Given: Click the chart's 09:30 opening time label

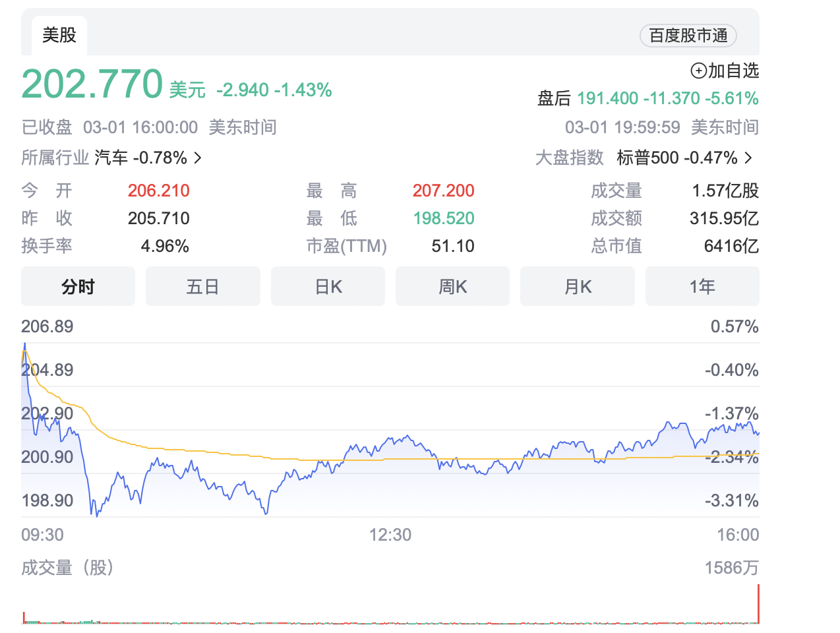Looking at the screenshot, I should click(43, 535).
